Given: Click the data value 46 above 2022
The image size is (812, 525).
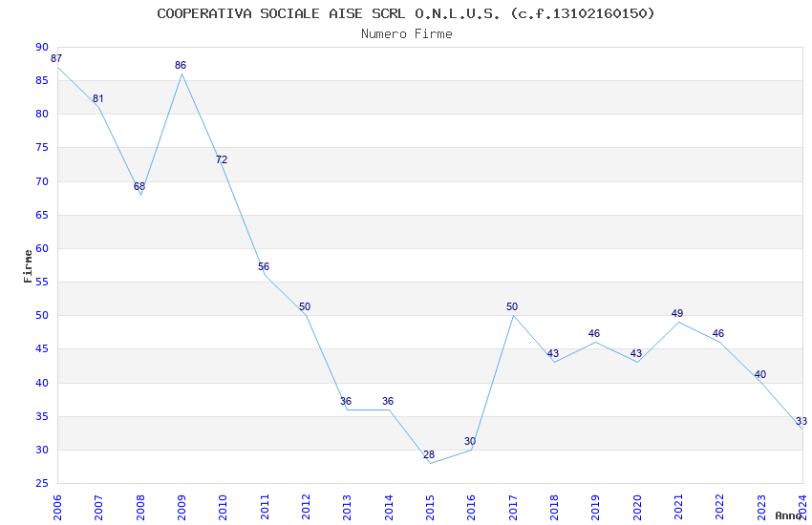Looking at the screenshot, I should coord(718,333).
